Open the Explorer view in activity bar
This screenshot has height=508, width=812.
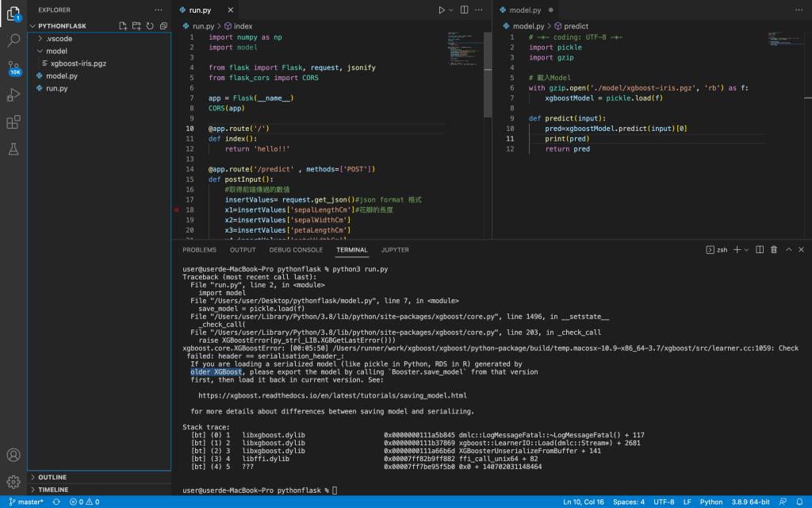[x=13, y=13]
